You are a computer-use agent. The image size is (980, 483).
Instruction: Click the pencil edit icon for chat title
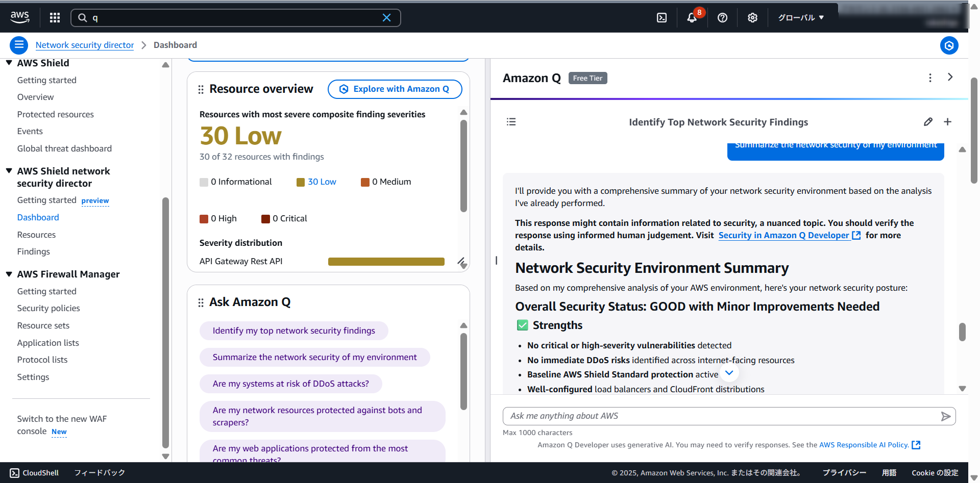click(x=928, y=122)
